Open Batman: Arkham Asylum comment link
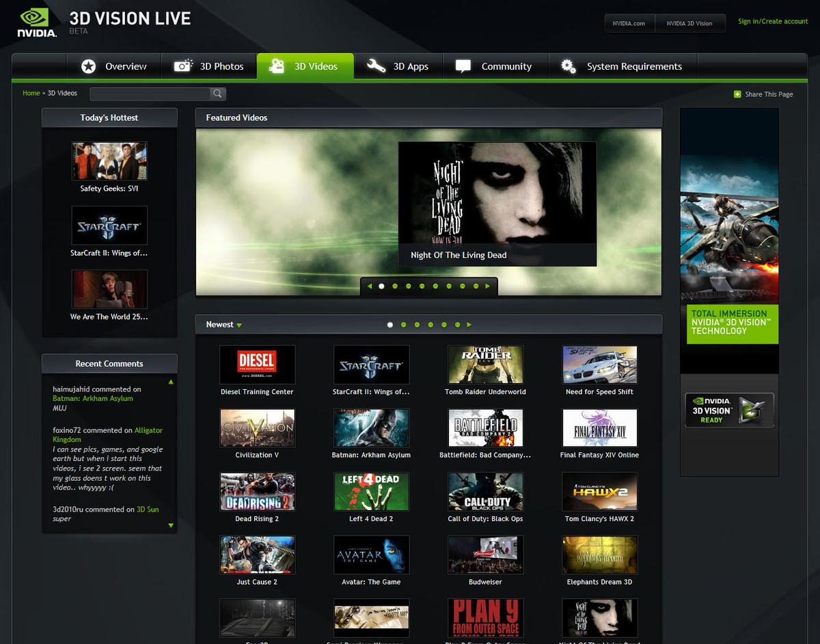The width and height of the screenshot is (820, 644). click(93, 398)
